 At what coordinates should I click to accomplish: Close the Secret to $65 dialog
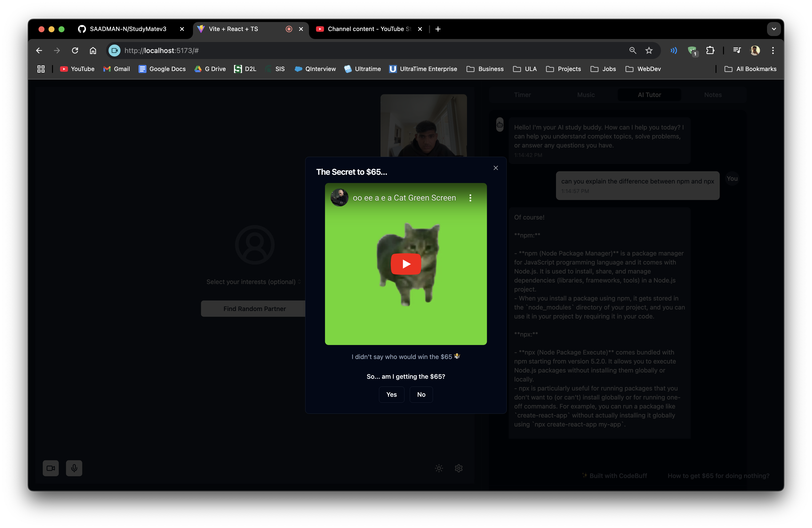coord(495,168)
